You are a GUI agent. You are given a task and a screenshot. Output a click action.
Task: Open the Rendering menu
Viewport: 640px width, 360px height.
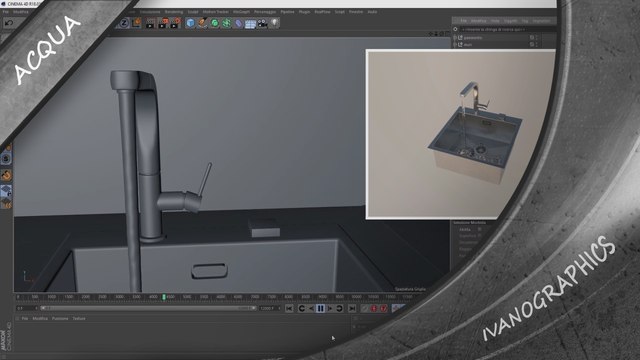tap(174, 12)
